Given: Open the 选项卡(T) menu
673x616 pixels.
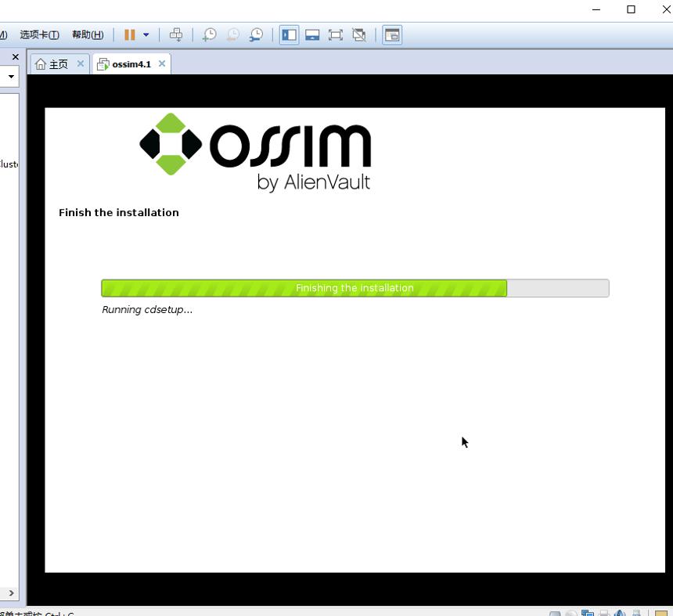Looking at the screenshot, I should (39, 34).
